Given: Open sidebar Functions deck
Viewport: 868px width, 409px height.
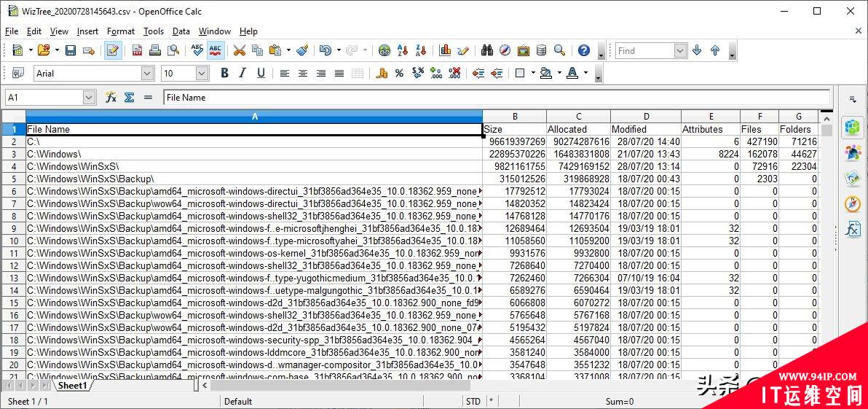Looking at the screenshot, I should [x=853, y=228].
